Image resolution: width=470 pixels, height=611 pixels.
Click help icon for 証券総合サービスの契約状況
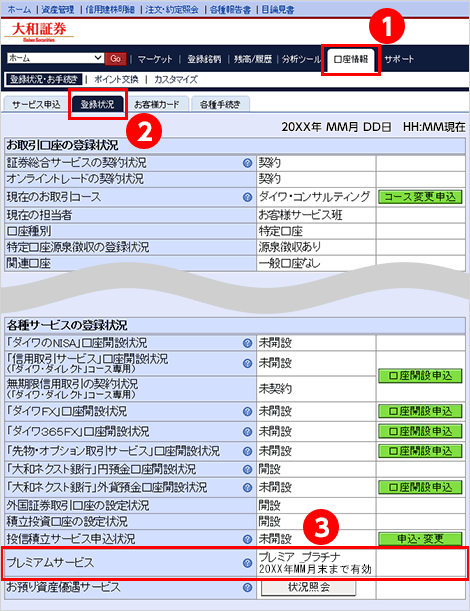pyautogui.click(x=247, y=163)
